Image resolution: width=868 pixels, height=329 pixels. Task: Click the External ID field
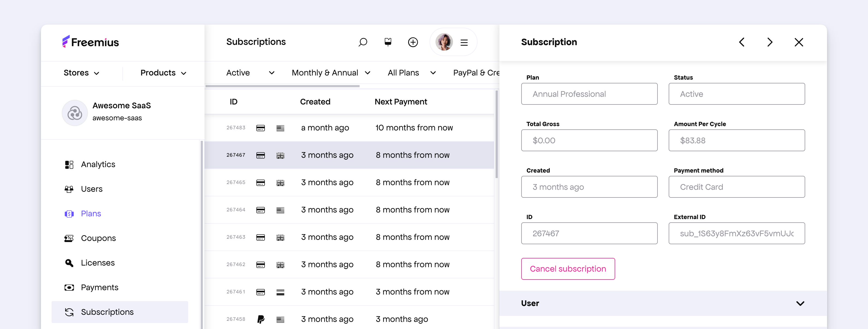point(737,234)
